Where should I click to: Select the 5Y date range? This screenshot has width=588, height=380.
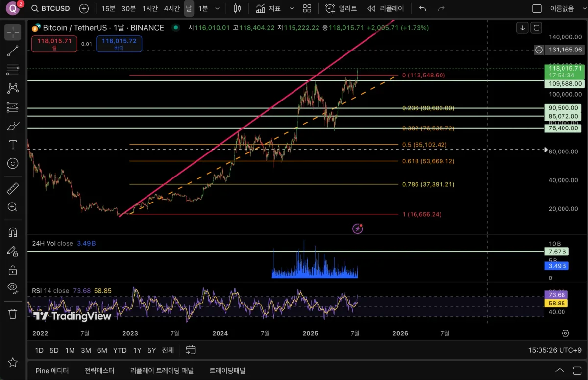click(x=151, y=350)
